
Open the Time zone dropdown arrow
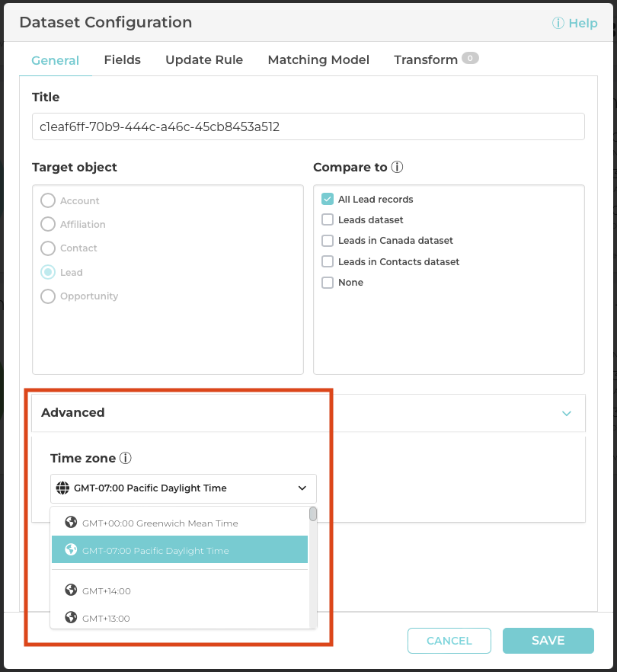tap(302, 488)
